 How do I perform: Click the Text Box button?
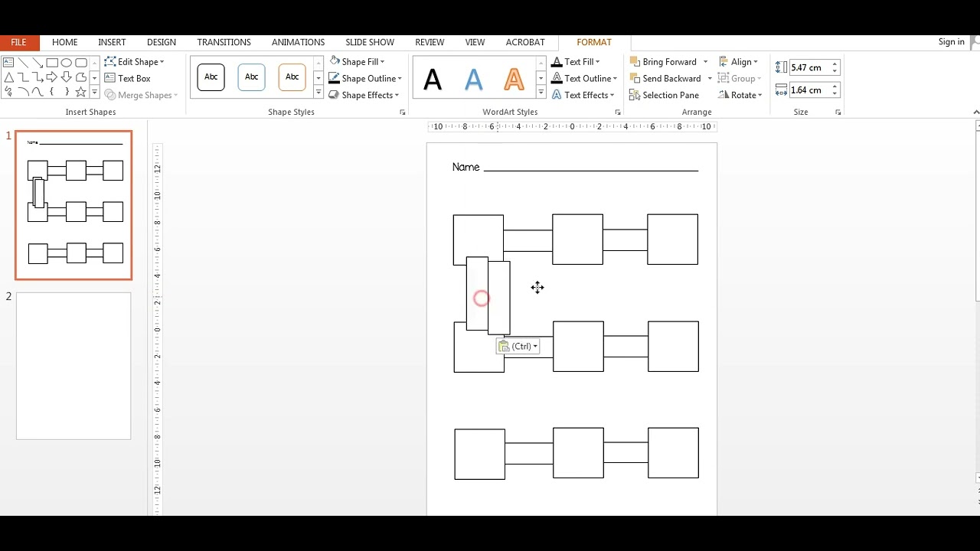[x=127, y=78]
